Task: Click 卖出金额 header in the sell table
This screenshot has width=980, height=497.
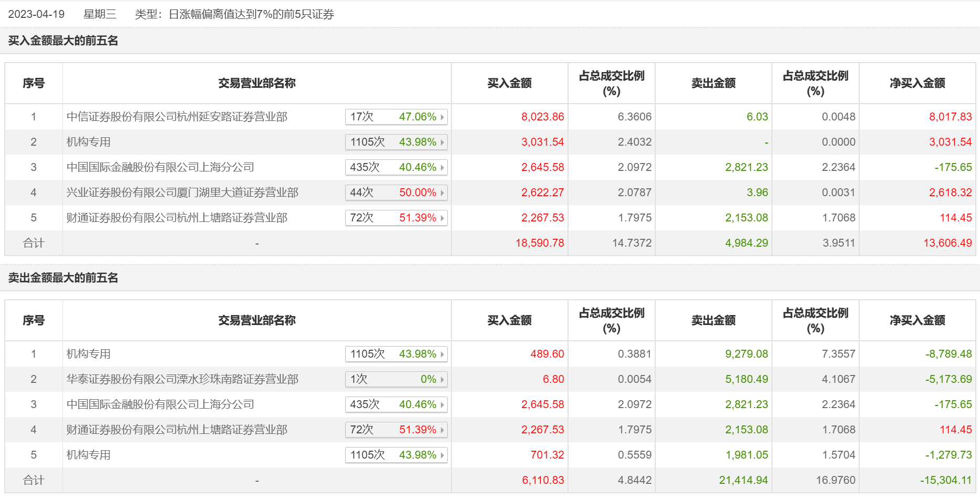Action: click(713, 320)
